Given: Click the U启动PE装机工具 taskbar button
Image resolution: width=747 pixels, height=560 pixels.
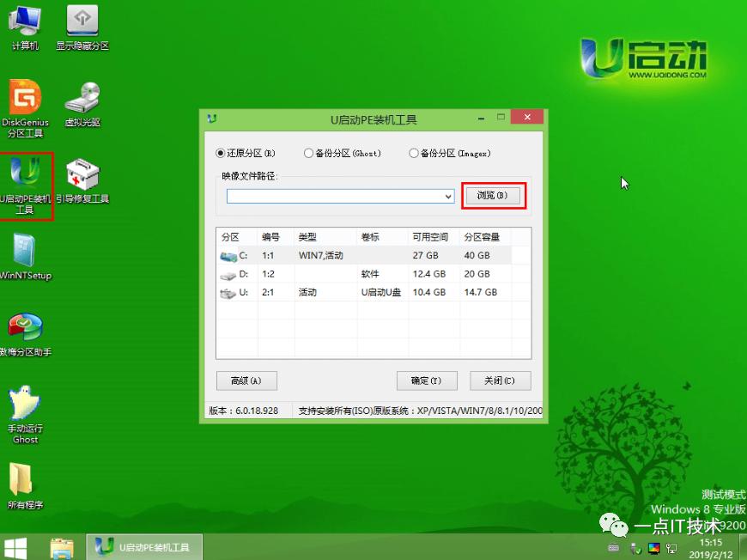Looking at the screenshot, I should [x=143, y=546].
